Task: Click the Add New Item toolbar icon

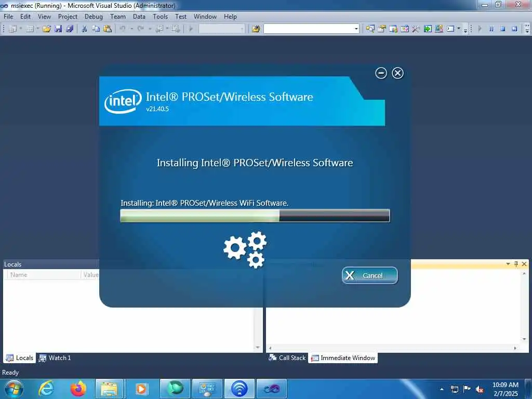Action: pos(30,29)
